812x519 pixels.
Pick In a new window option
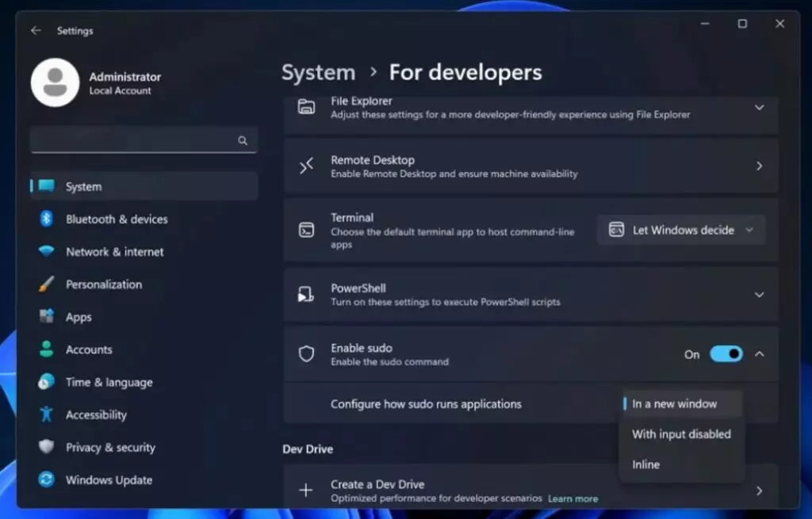click(674, 404)
